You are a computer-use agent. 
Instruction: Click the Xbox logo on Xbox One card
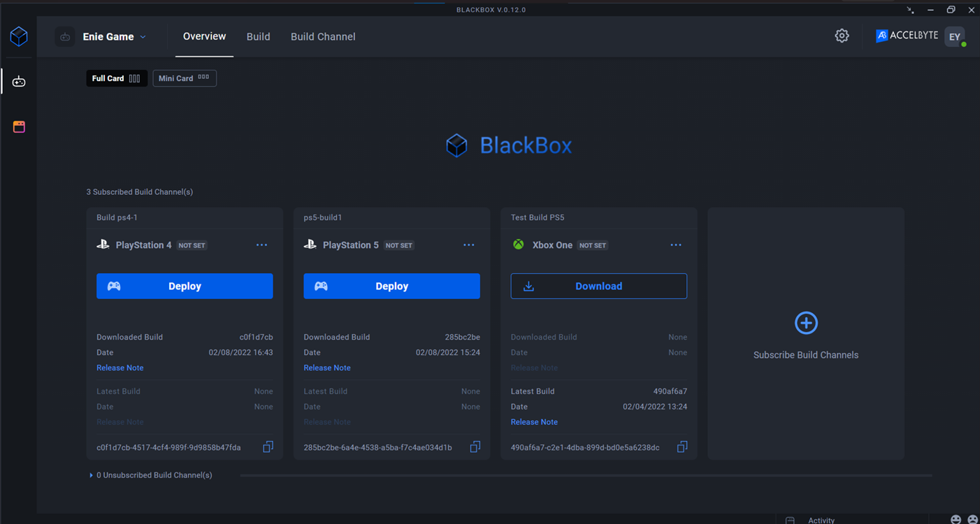tap(518, 245)
